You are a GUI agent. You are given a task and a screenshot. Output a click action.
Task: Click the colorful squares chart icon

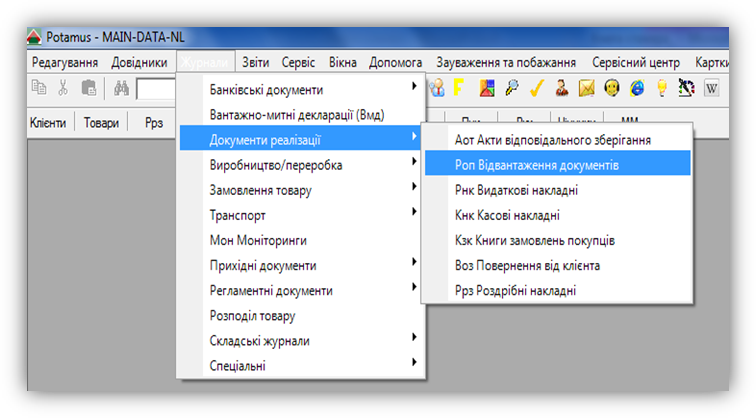click(x=486, y=88)
